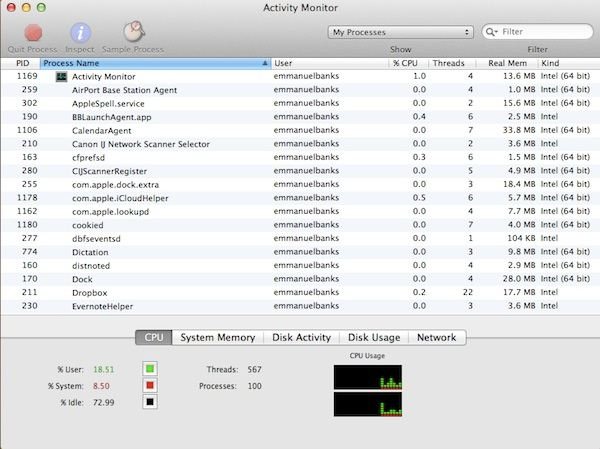Switch to the Network tab
Viewport: 600px width, 449px height.
437,338
